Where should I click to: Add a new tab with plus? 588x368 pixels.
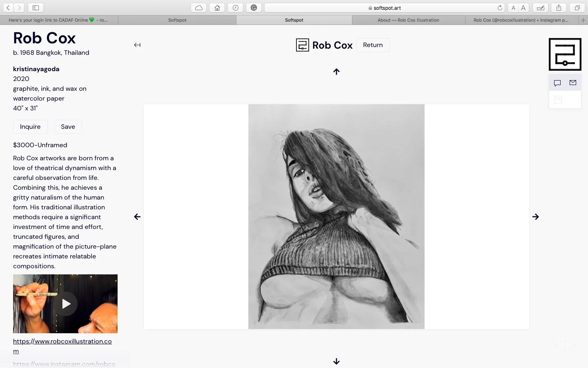[583, 20]
